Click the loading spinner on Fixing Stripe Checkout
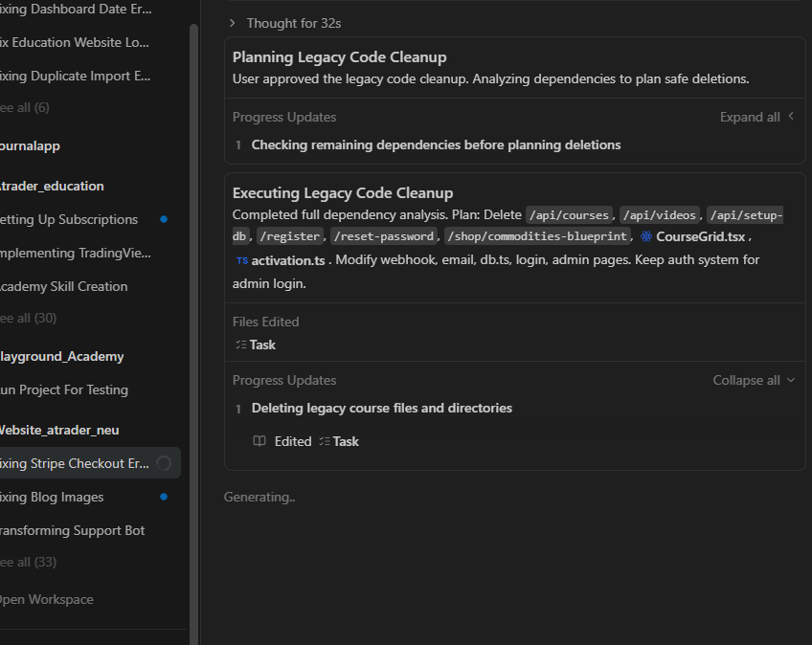Image resolution: width=812 pixels, height=645 pixels. click(164, 463)
